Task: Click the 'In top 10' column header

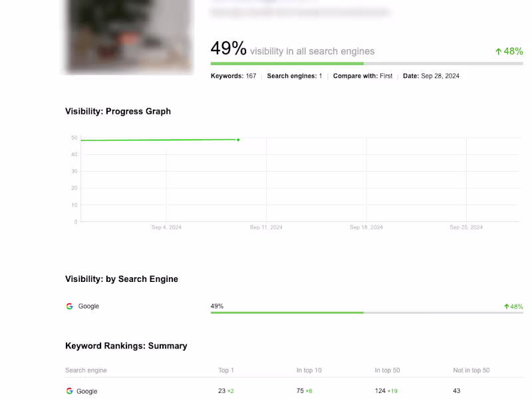Action: click(309, 370)
